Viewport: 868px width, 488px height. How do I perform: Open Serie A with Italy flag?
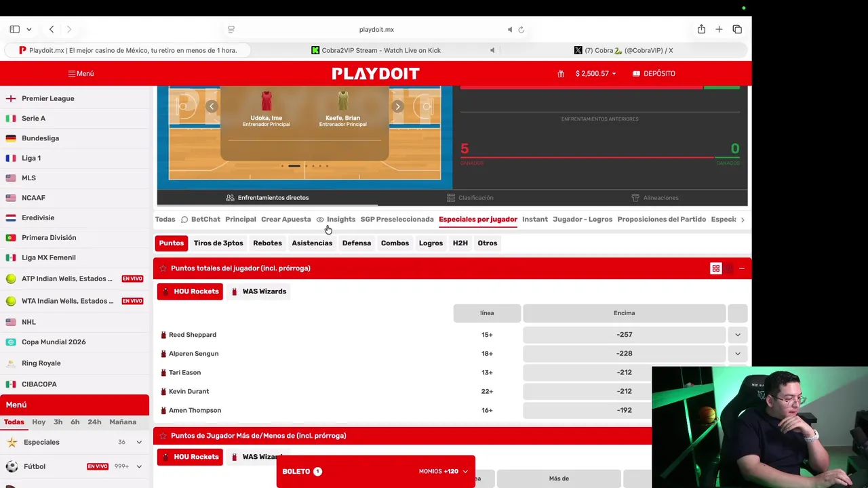tap(75, 118)
